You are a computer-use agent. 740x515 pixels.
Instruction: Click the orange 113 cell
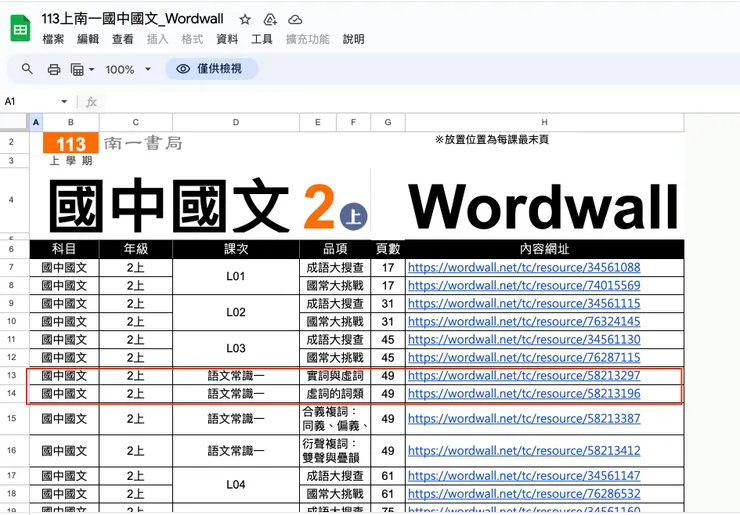71,143
